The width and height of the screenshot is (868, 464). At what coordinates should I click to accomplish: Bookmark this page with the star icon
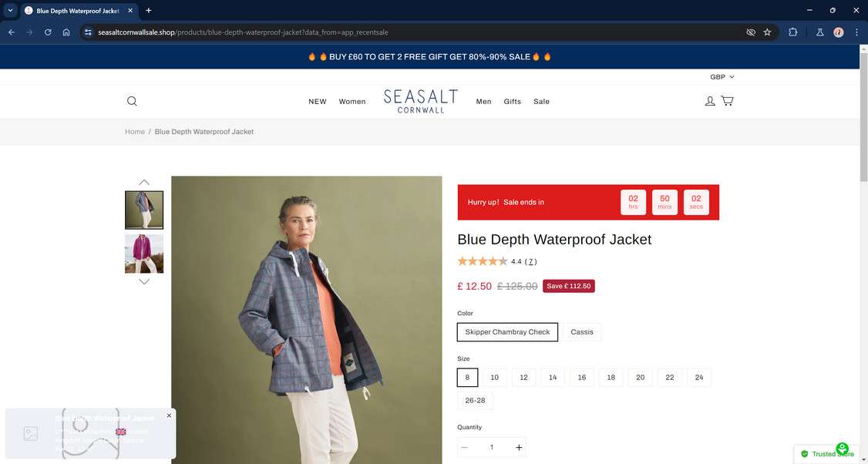point(767,32)
